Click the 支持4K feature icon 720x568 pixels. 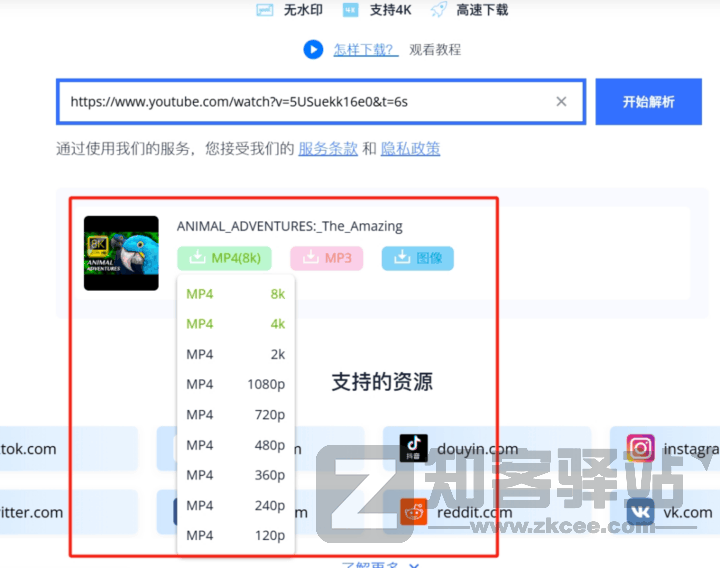350,10
